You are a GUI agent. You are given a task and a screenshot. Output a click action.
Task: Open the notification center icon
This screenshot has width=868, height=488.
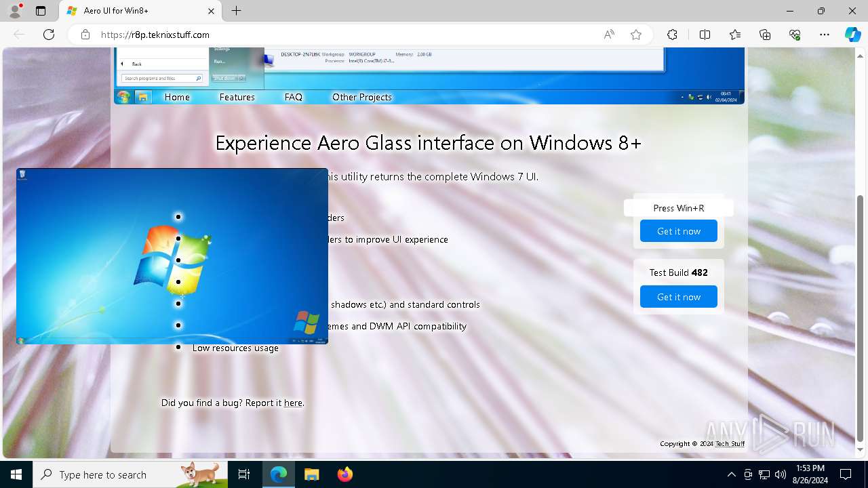pyautogui.click(x=846, y=474)
